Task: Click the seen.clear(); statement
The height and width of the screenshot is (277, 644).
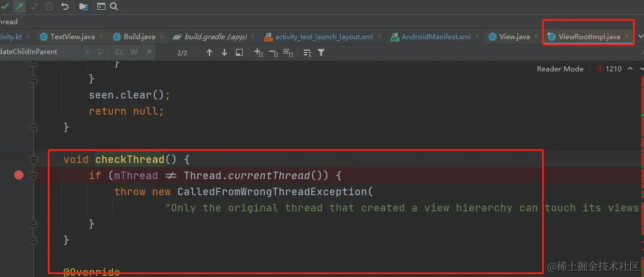Action: pyautogui.click(x=130, y=95)
